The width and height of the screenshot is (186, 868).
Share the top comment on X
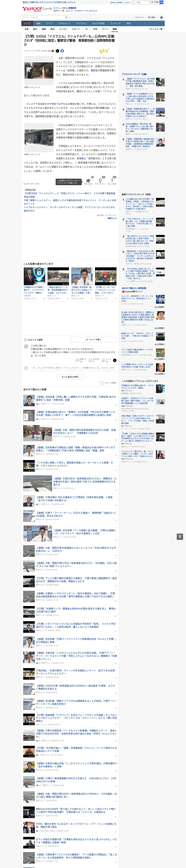114,360
